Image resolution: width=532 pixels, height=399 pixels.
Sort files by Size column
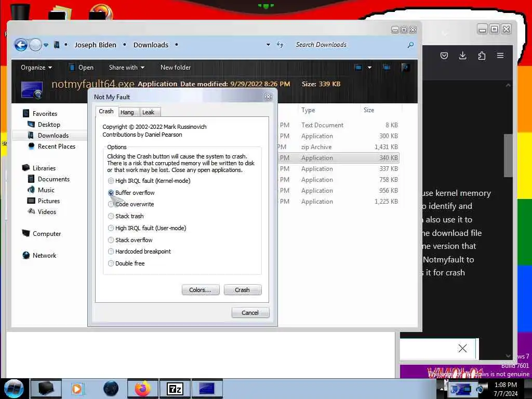369,110
